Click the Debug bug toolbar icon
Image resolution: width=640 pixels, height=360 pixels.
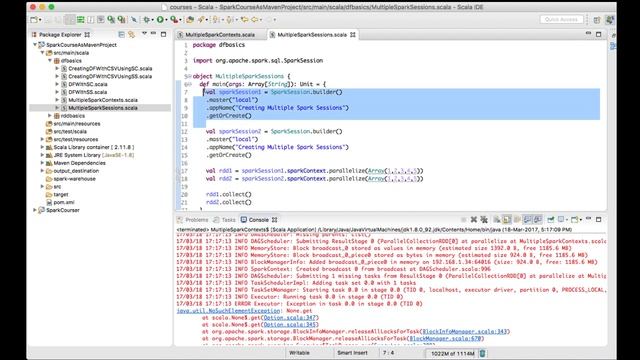[147, 19]
